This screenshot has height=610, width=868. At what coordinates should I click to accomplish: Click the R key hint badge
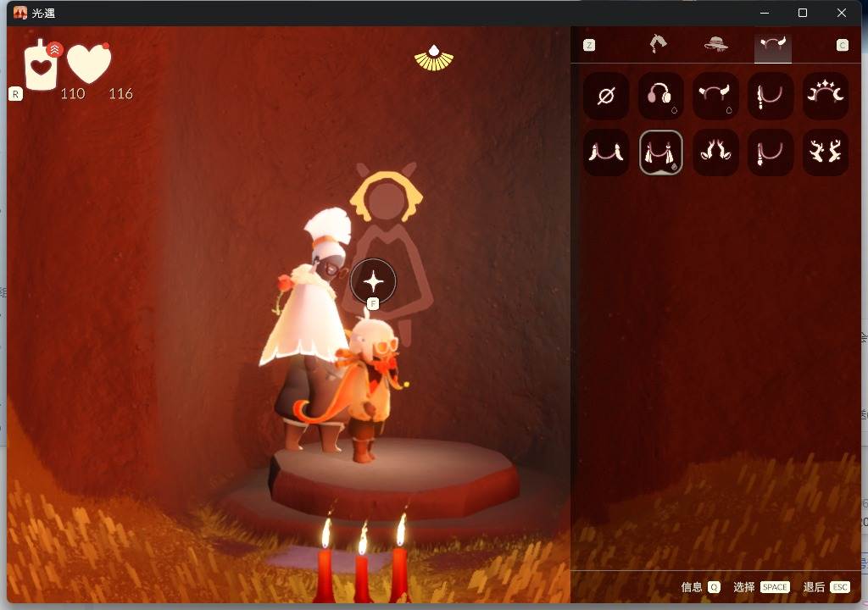pyautogui.click(x=15, y=94)
